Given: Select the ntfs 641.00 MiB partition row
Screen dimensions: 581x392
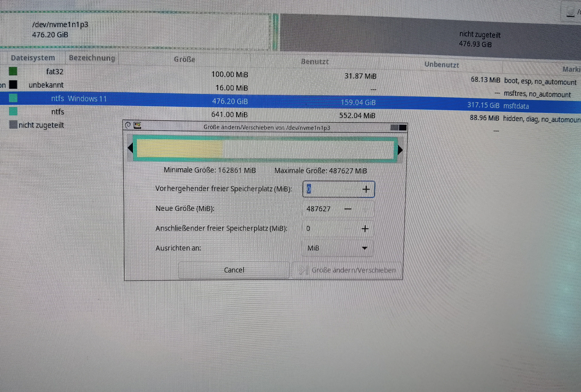Looking at the screenshot, I should [57, 112].
